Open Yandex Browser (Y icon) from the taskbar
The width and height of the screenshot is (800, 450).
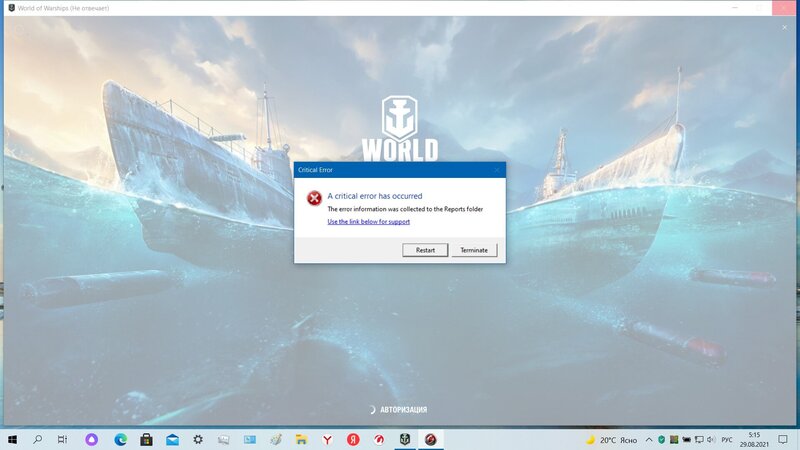[327, 439]
